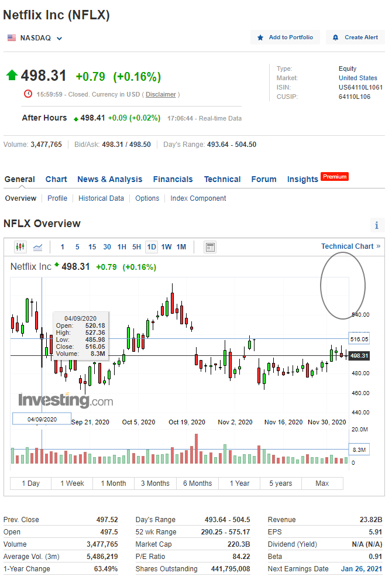Select the Profile sub-tab
The width and height of the screenshot is (392, 583).
coord(57,198)
